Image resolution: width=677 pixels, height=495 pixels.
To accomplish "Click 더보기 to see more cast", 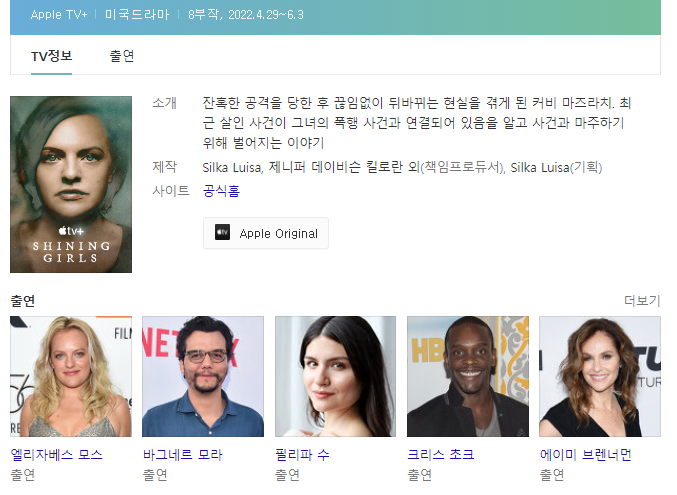I will click(x=642, y=301).
